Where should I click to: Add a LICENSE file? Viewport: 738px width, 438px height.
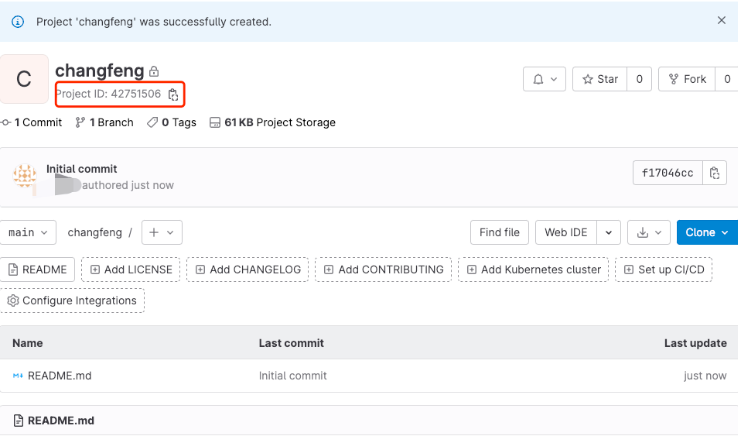pos(130,269)
